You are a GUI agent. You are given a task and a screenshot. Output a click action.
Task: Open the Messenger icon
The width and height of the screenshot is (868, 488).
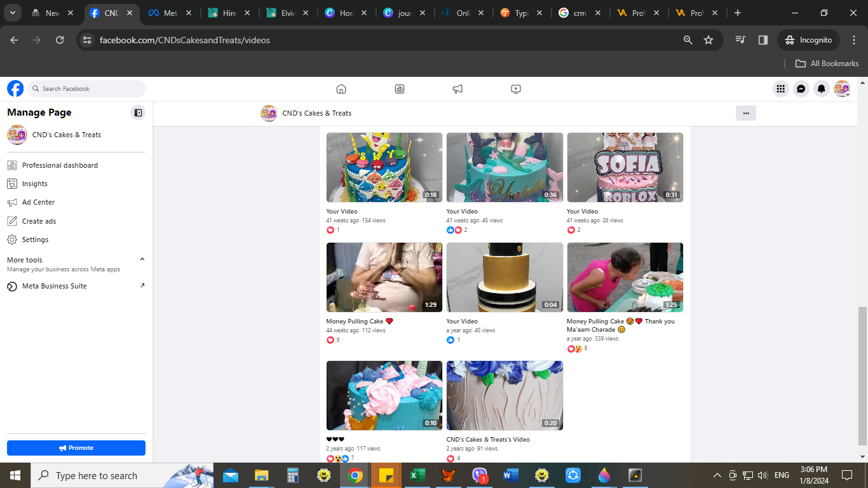coord(801,89)
